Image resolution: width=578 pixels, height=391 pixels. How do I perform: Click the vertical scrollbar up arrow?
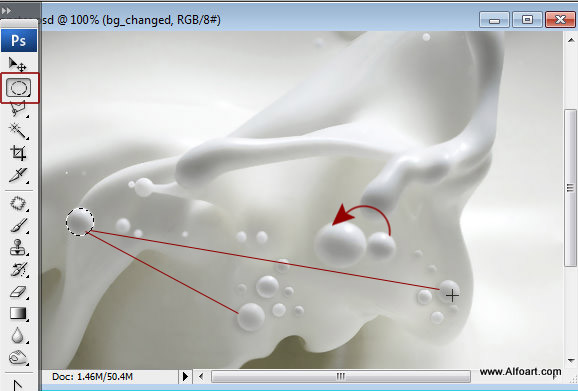pyautogui.click(x=571, y=40)
